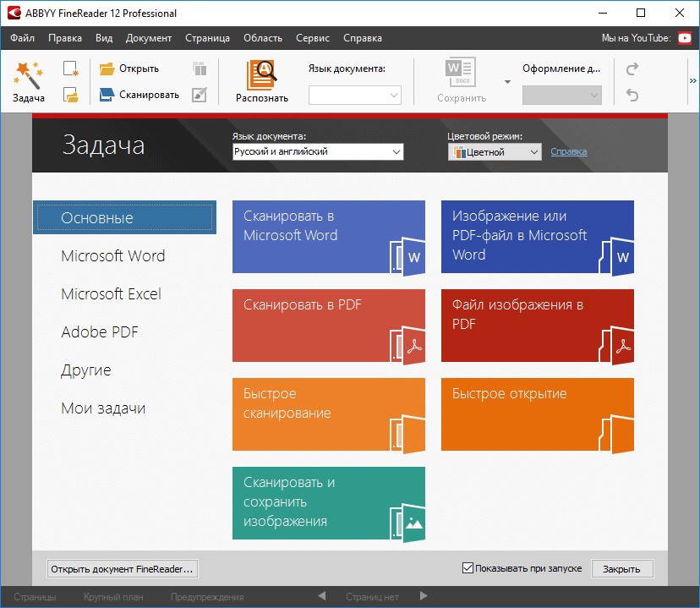
Task: Open the Цветной color mode dropdown
Action: click(x=495, y=152)
